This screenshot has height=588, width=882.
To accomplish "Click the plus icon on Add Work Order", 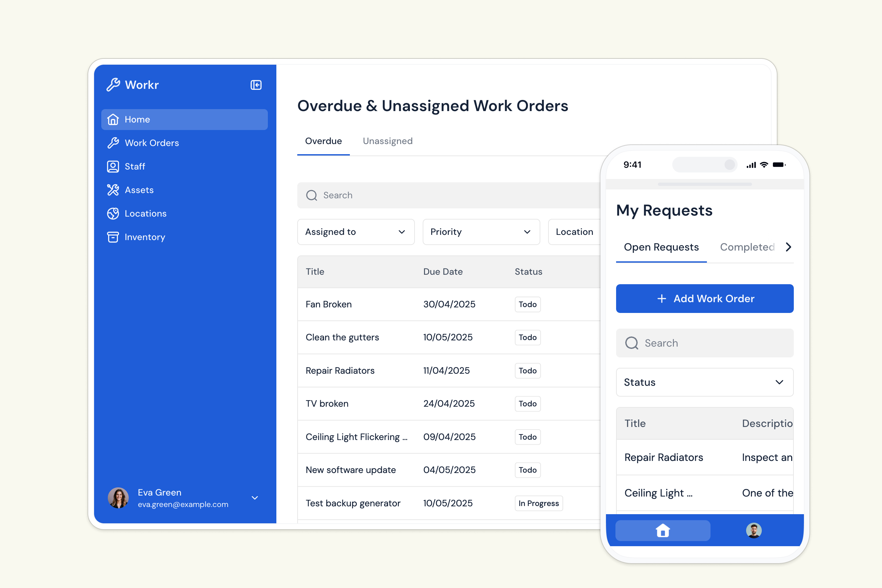I will 662,299.
